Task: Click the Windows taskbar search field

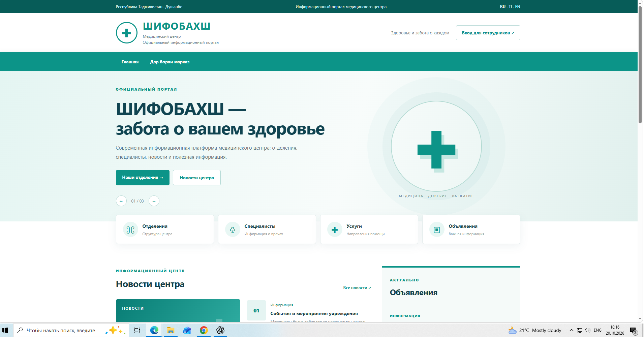Action: [x=71, y=330]
